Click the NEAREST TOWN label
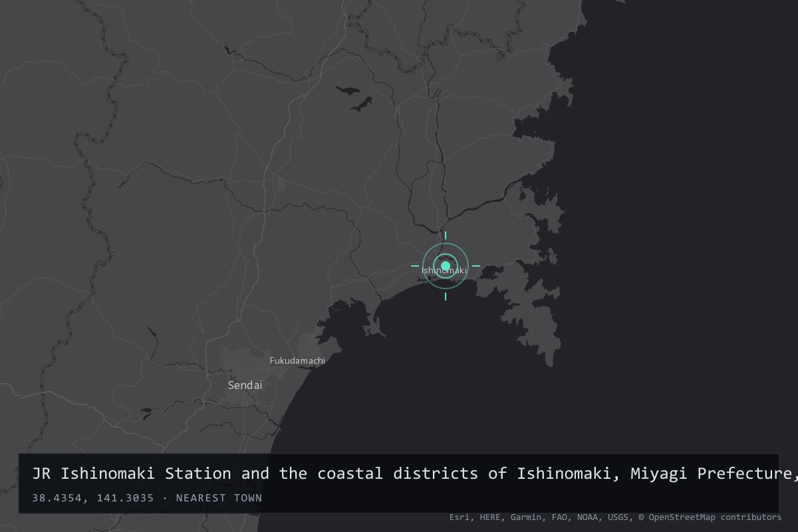The height and width of the screenshot is (532, 798). pos(219,497)
